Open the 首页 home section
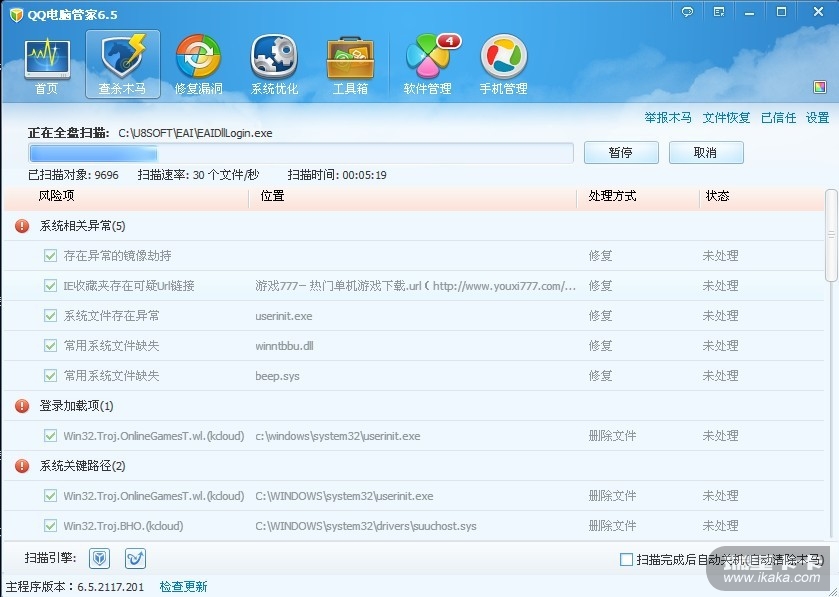The height and width of the screenshot is (597, 839). [x=47, y=65]
